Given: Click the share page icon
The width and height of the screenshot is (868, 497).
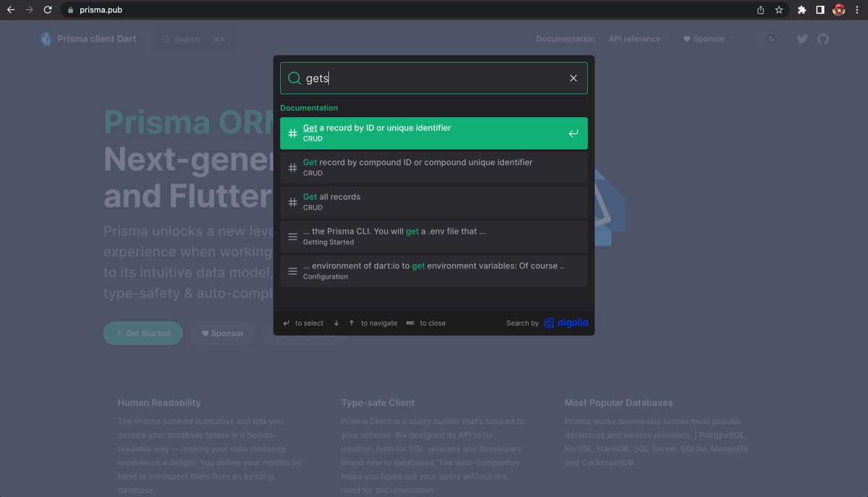Looking at the screenshot, I should point(760,10).
